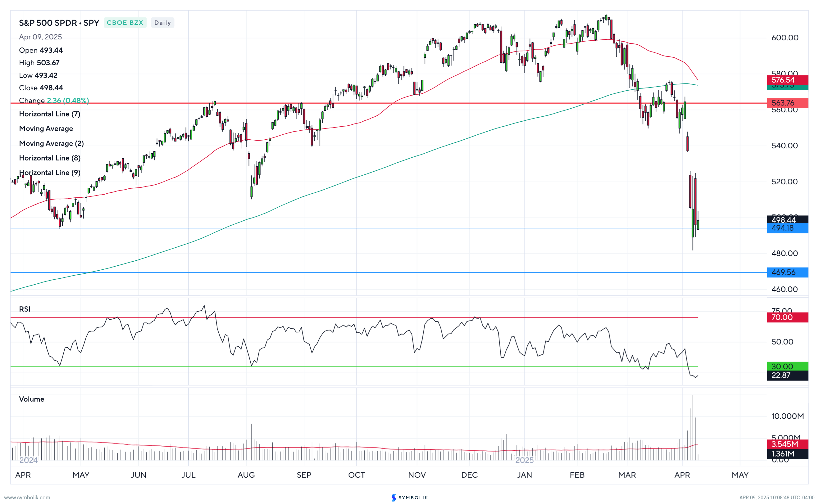Image resolution: width=819 pixels, height=504 pixels.
Task: Click the 3.545M volume average tag
Action: (787, 444)
